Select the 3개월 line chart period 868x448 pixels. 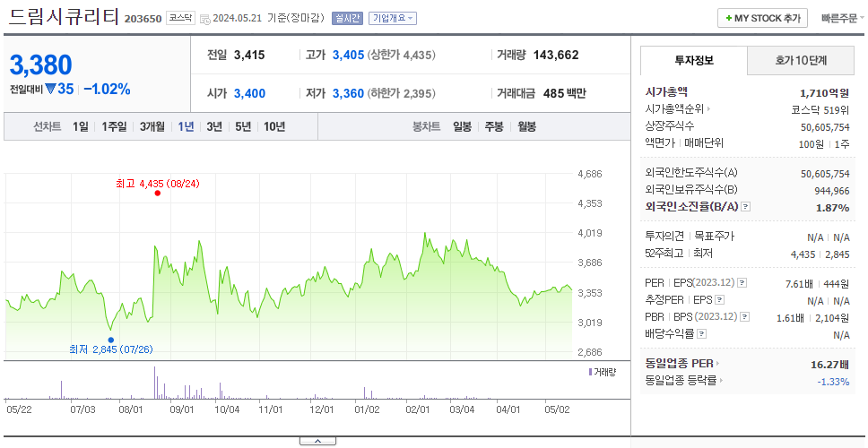tap(152, 126)
